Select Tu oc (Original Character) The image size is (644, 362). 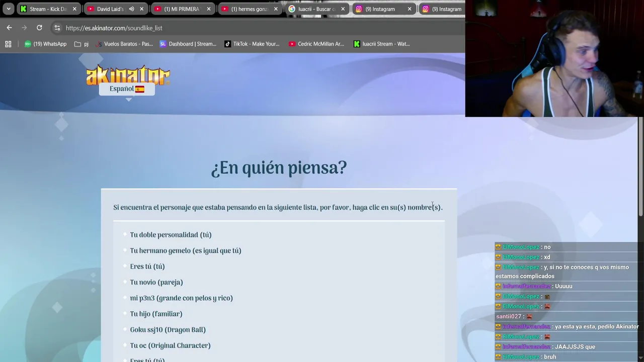point(170,345)
